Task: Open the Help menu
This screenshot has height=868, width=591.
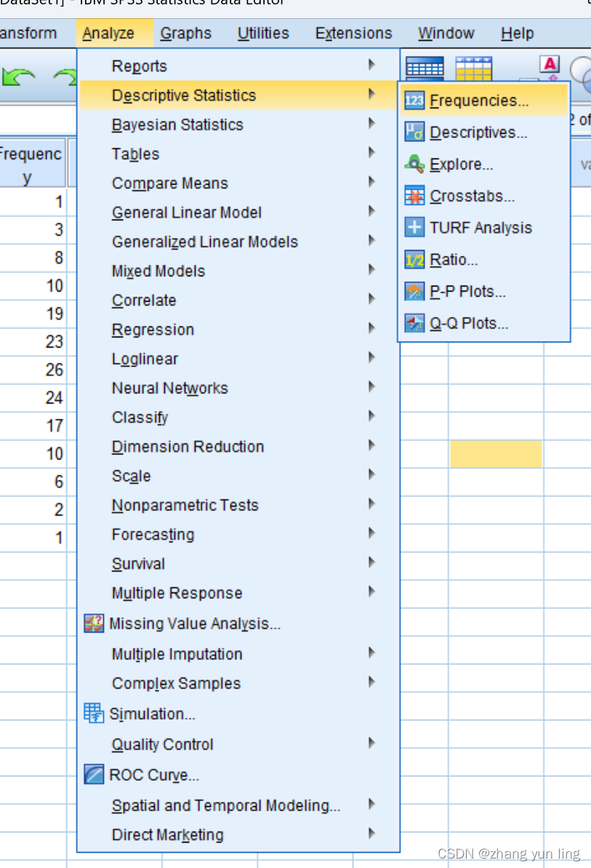Action: 518,33
